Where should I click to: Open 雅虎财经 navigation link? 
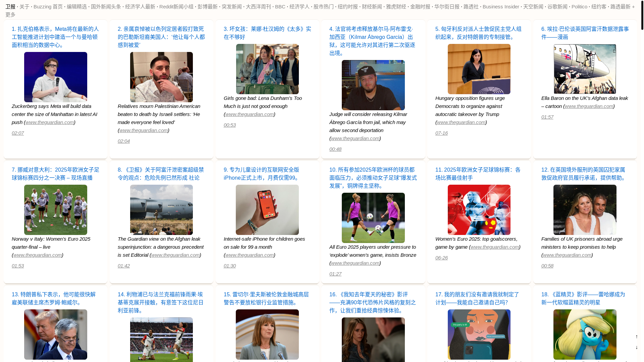coord(396,7)
